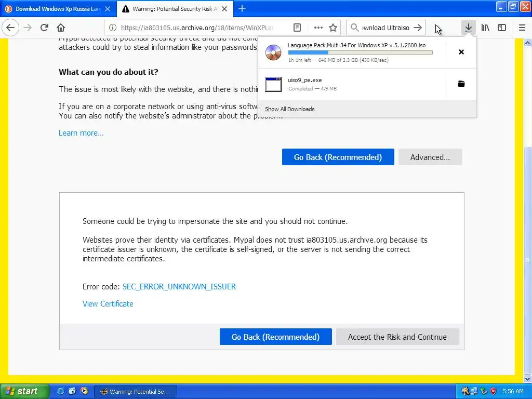Click the ISO download progress bar
Viewport: 532px width, 399px height.
point(361,52)
